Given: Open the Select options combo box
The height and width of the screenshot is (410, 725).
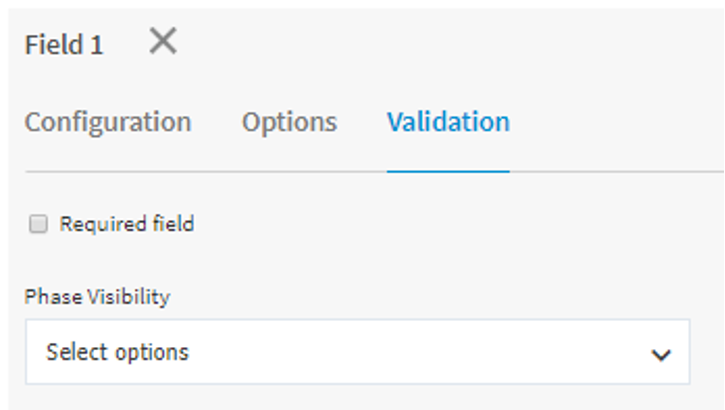Looking at the screenshot, I should (357, 352).
